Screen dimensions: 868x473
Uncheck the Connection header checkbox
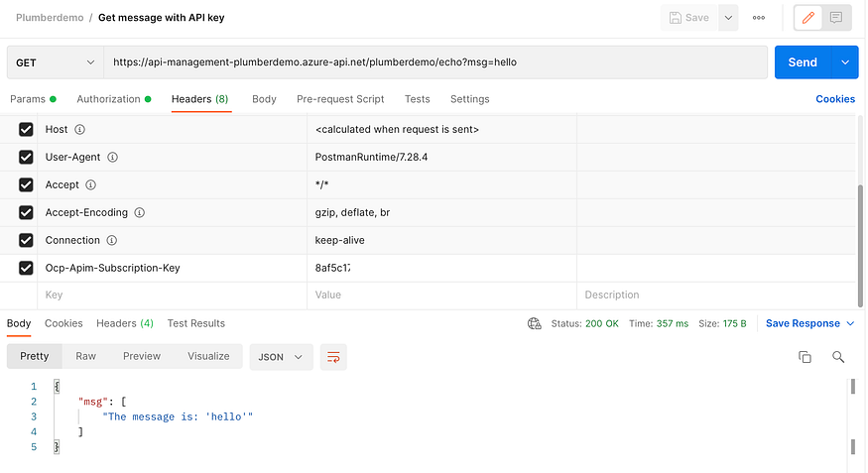coord(26,240)
